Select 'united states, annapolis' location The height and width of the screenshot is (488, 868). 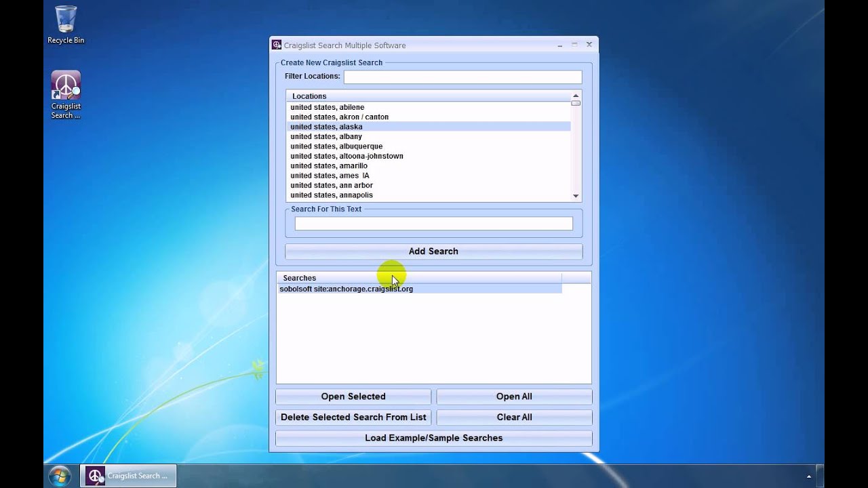tap(429, 195)
